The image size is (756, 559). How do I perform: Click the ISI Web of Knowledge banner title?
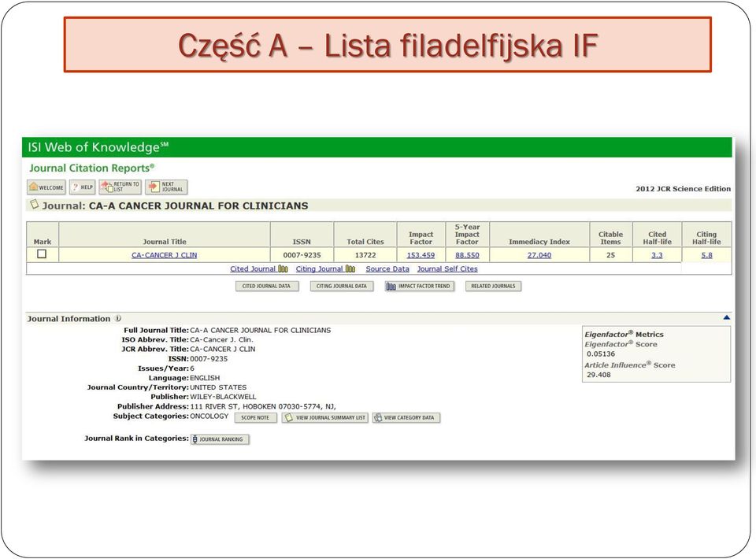tap(98, 147)
